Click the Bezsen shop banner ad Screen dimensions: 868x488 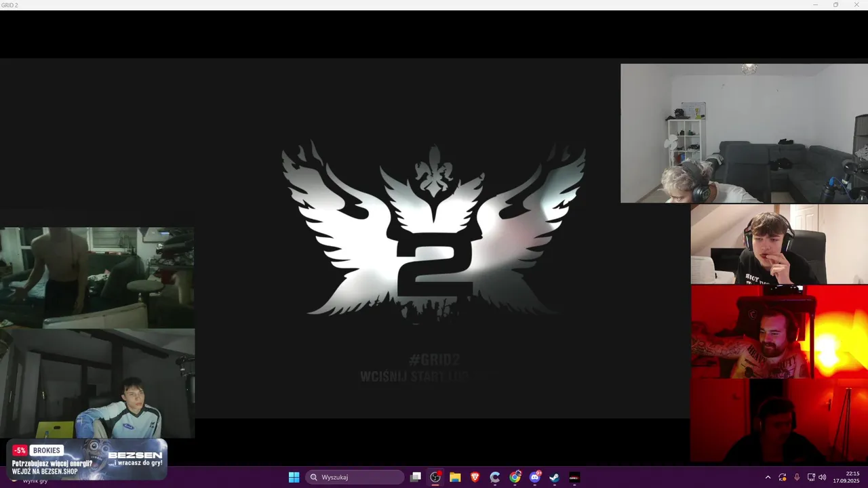(87, 460)
